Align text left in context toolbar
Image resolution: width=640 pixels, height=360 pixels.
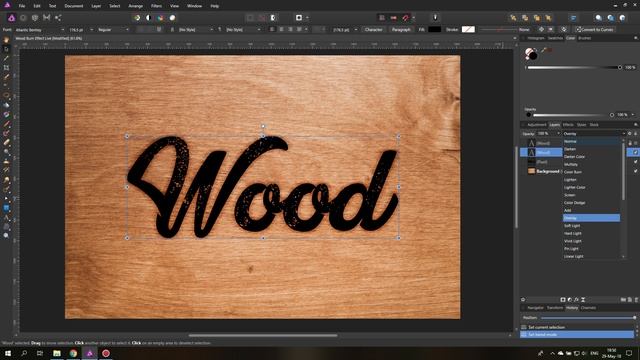click(272, 29)
